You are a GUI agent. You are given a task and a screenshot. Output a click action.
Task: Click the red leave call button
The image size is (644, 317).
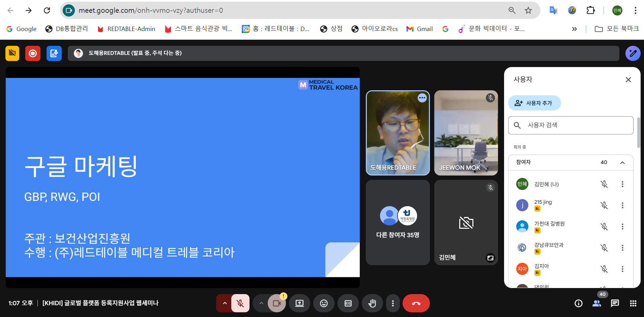pyautogui.click(x=416, y=303)
